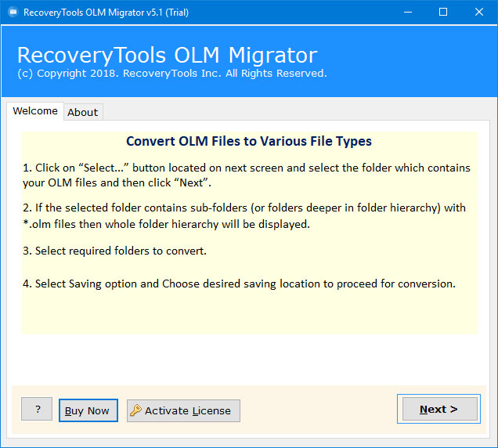Click the Buy Now button
498x448 pixels.
[x=88, y=410]
